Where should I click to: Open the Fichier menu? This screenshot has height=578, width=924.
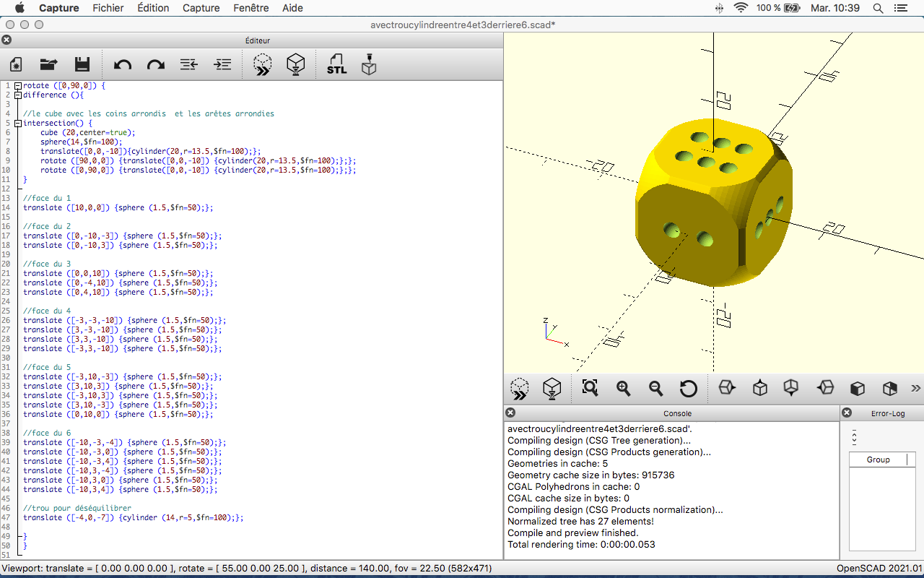coord(108,8)
